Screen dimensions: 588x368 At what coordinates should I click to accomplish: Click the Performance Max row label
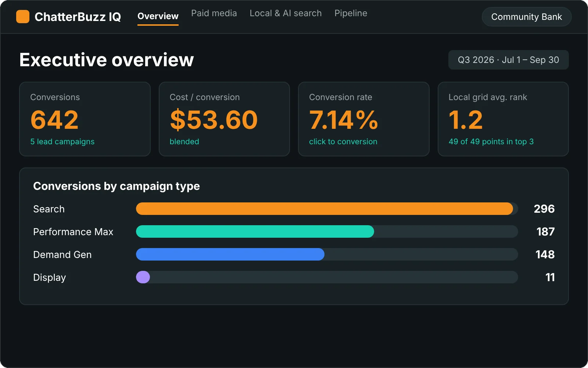pos(73,232)
